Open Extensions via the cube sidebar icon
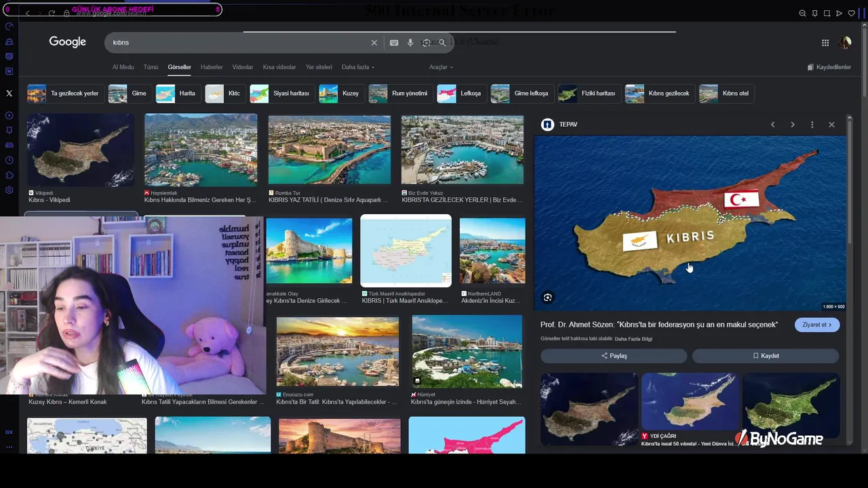The image size is (868, 488). pyautogui.click(x=9, y=175)
